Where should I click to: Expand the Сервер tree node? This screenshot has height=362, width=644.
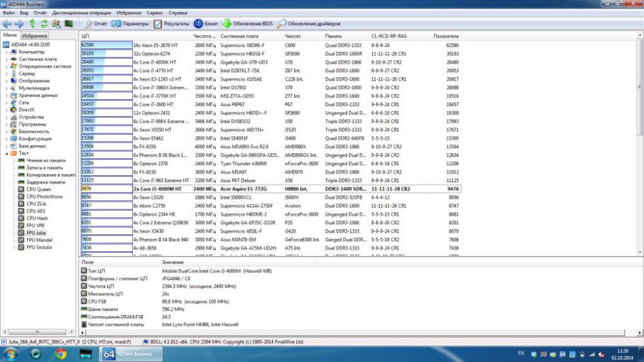[x=6, y=74]
